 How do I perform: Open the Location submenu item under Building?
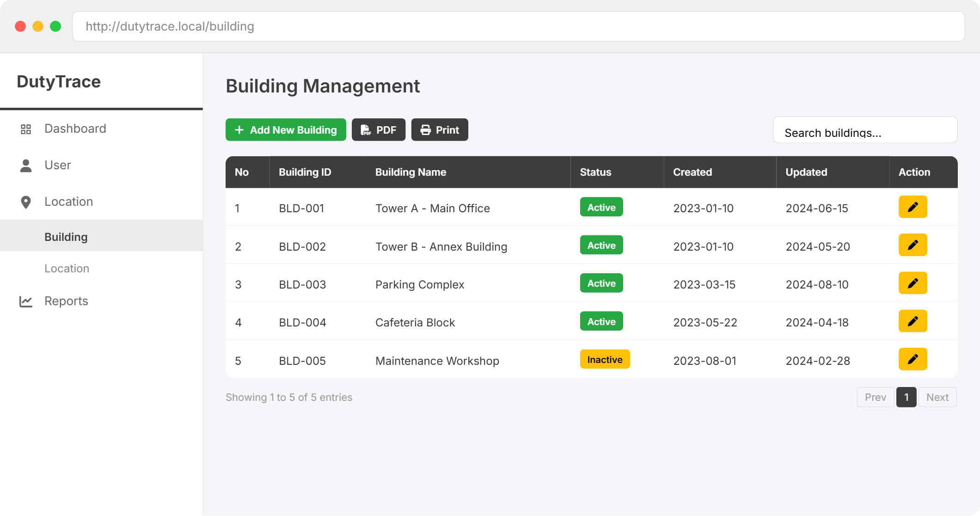tap(67, 269)
